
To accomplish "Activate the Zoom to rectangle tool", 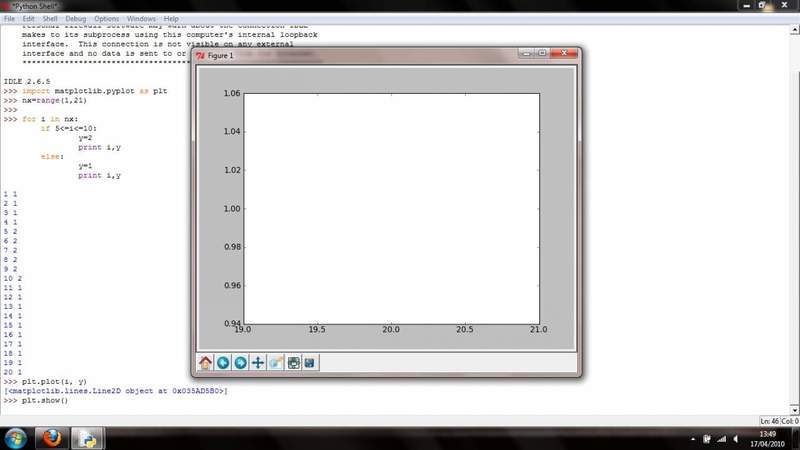I will click(x=275, y=362).
